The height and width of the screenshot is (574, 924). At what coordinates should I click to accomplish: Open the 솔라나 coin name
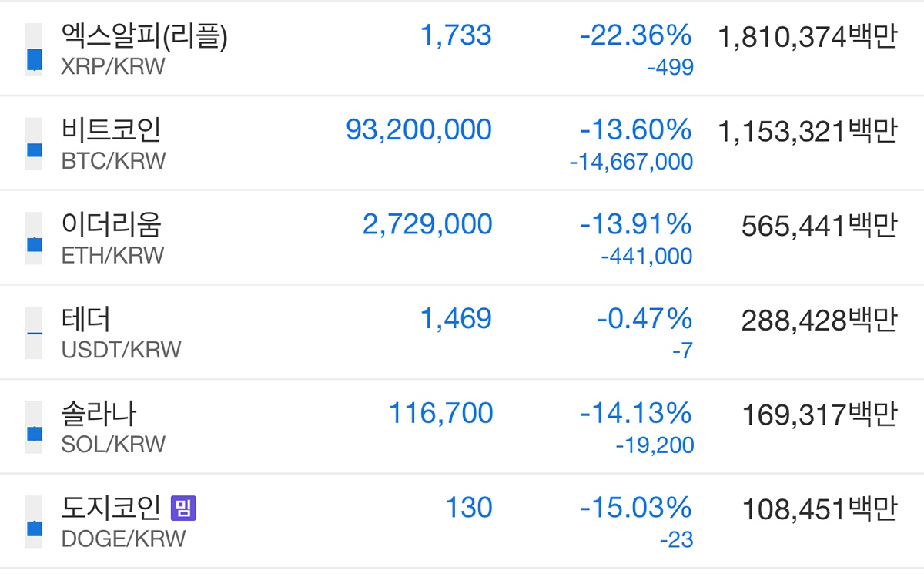point(99,414)
